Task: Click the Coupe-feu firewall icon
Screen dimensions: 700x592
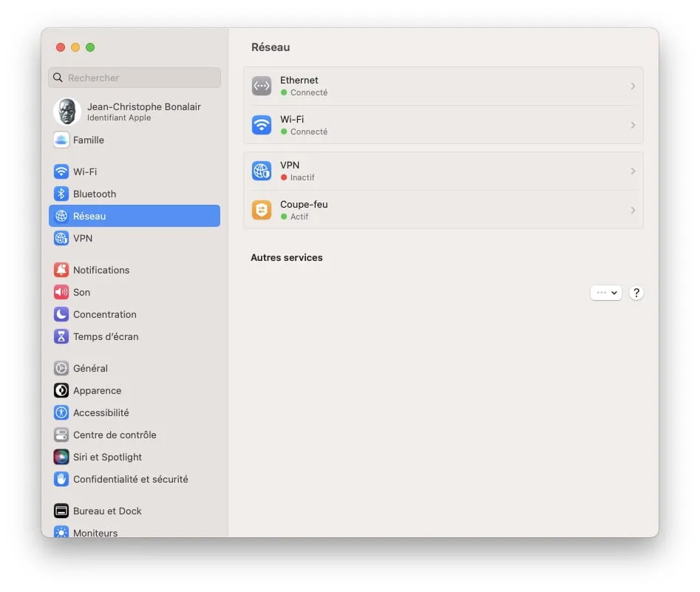Action: click(x=262, y=210)
